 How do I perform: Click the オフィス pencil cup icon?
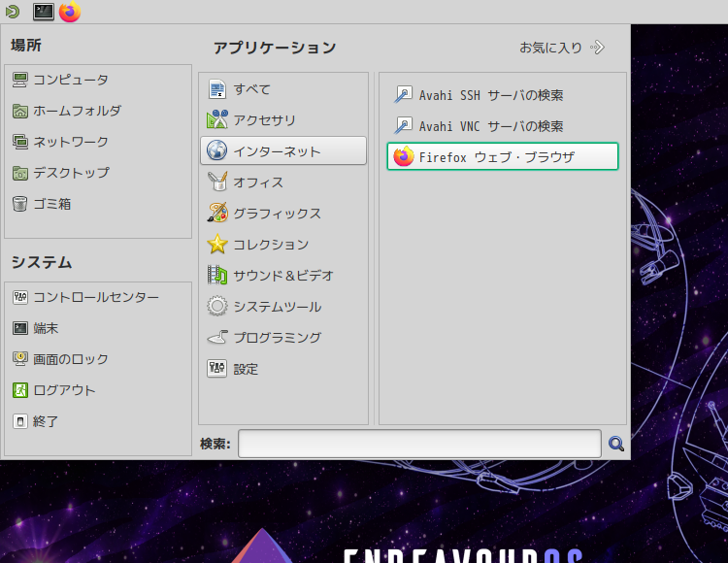point(217,182)
